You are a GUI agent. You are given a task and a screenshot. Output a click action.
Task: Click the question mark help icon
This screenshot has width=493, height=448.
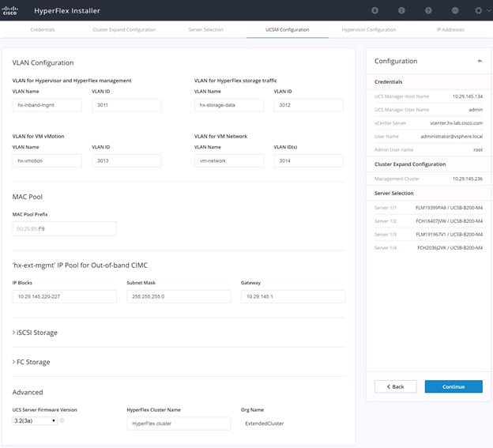pyautogui.click(x=428, y=10)
